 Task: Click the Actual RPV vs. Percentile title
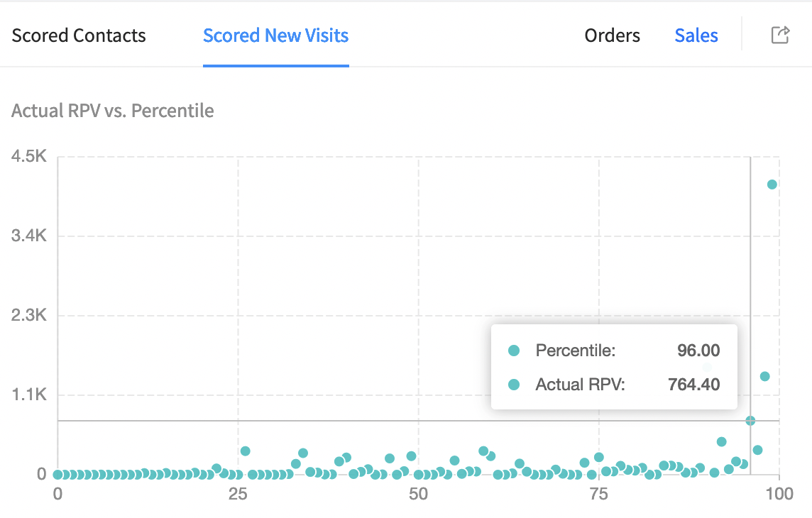113,111
